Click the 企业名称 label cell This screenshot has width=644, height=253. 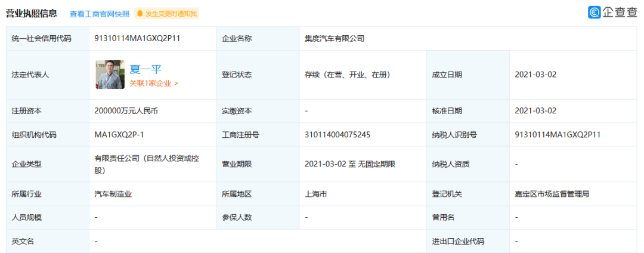(x=258, y=39)
